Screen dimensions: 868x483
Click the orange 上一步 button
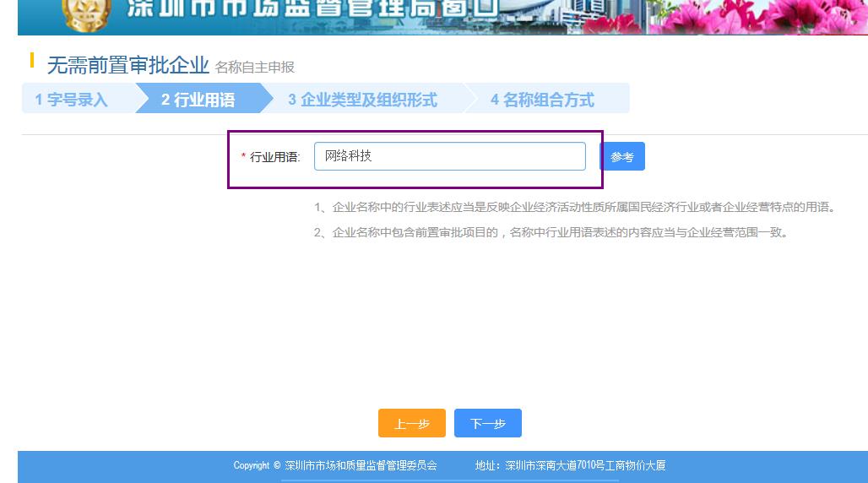[x=411, y=423]
